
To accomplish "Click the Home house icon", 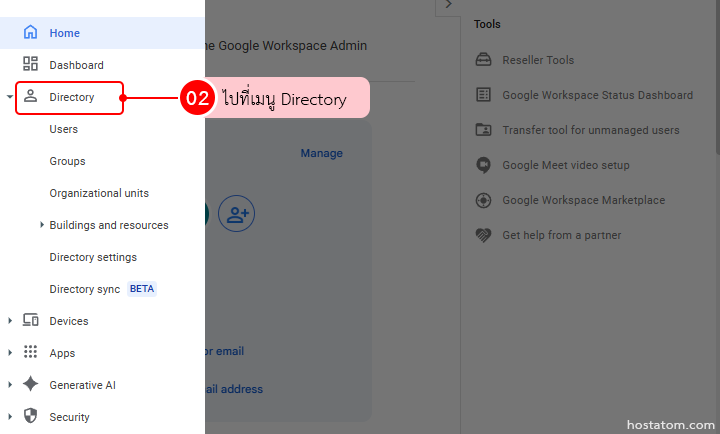I will pyautogui.click(x=30, y=33).
